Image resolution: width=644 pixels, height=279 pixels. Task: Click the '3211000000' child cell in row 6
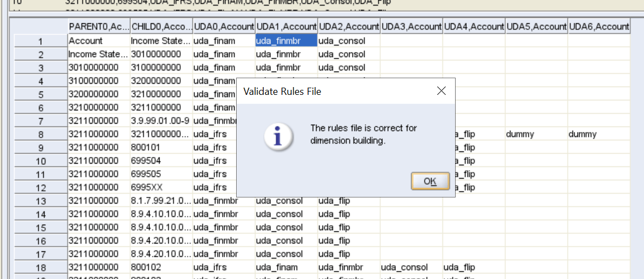coord(161,108)
